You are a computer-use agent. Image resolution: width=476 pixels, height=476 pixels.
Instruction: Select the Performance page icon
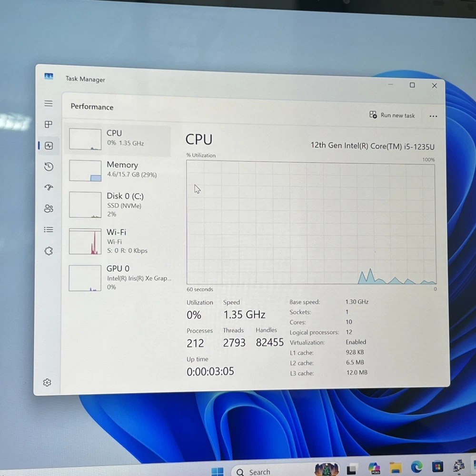(x=49, y=146)
